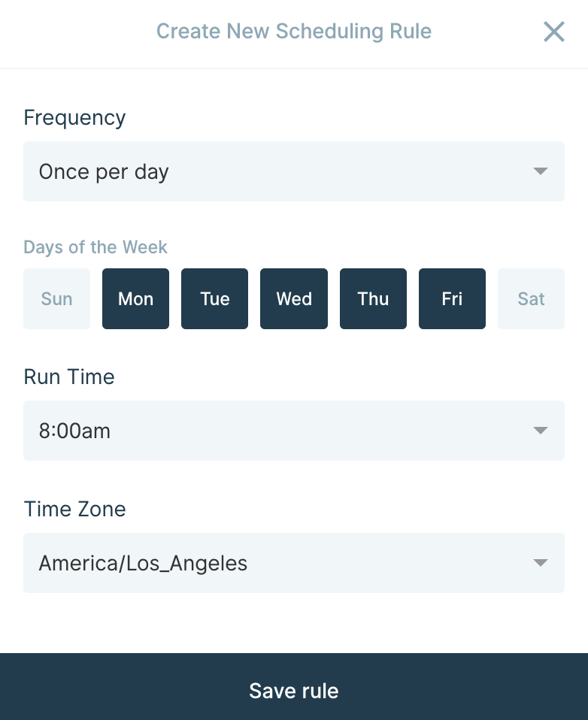This screenshot has width=588, height=720.
Task: Enable the Sun day toggle
Action: coord(56,298)
